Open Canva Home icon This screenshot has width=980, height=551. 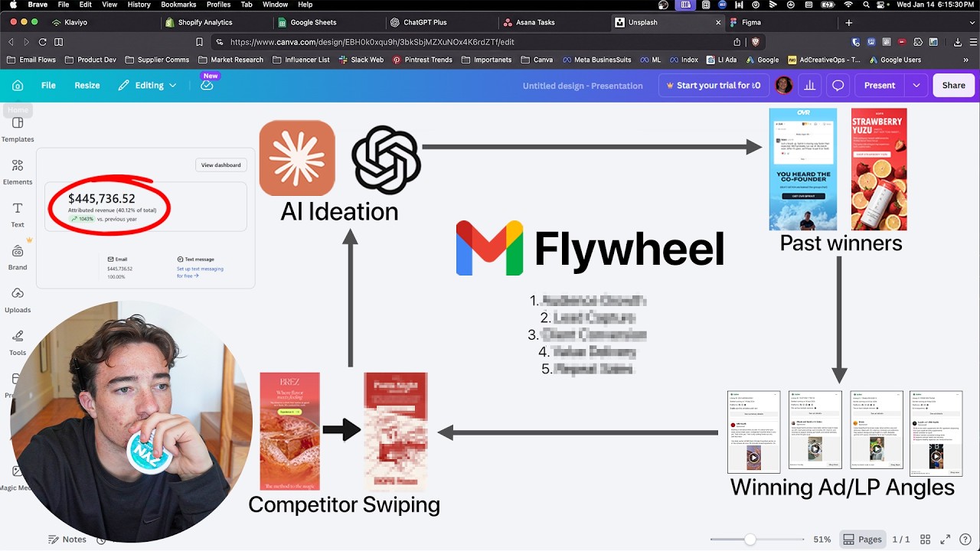18,86
